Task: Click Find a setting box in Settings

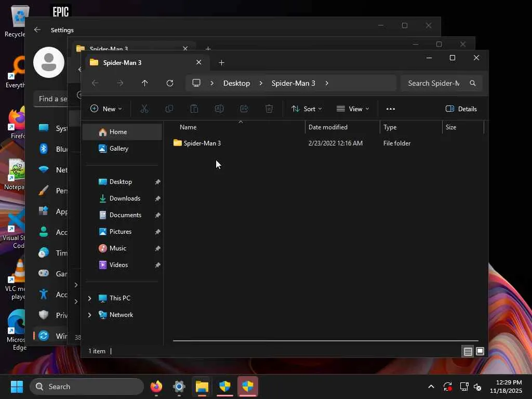Action: (51, 99)
